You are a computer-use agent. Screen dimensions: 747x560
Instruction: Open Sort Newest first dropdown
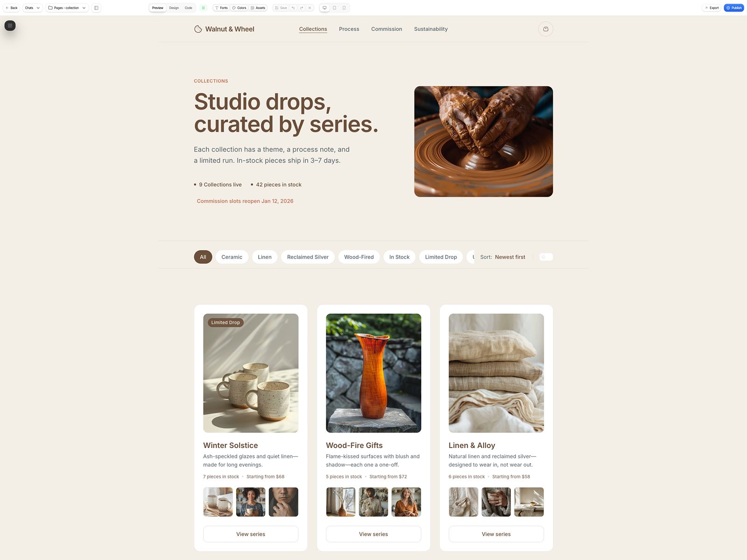tap(503, 257)
